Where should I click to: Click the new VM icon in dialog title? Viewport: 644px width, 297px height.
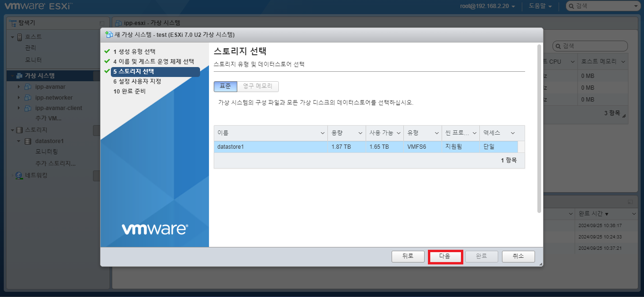tap(109, 34)
